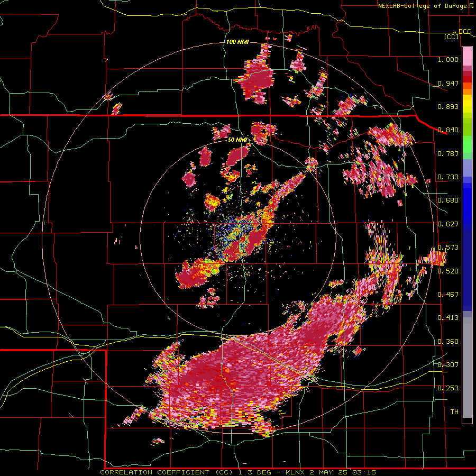Select the 0.733 legend value

pos(448,177)
